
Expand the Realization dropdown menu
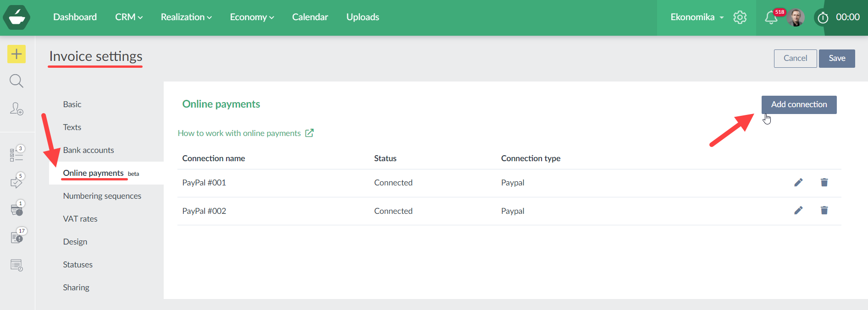[x=186, y=17]
